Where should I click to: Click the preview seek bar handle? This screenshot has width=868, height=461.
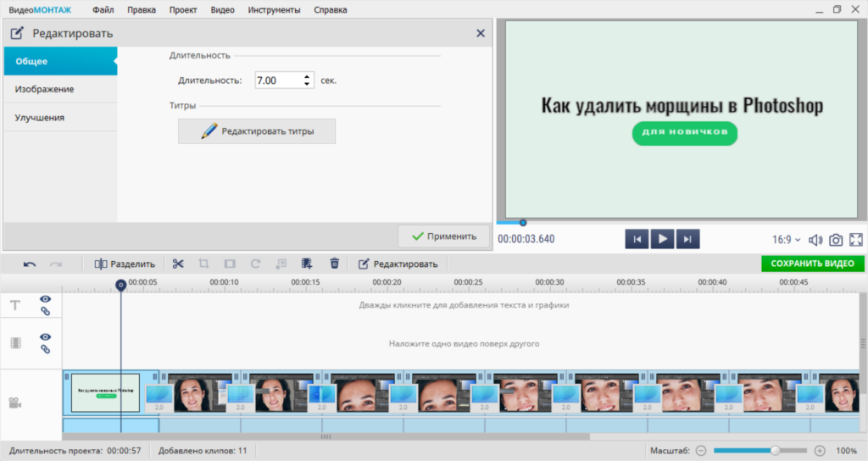[x=522, y=223]
